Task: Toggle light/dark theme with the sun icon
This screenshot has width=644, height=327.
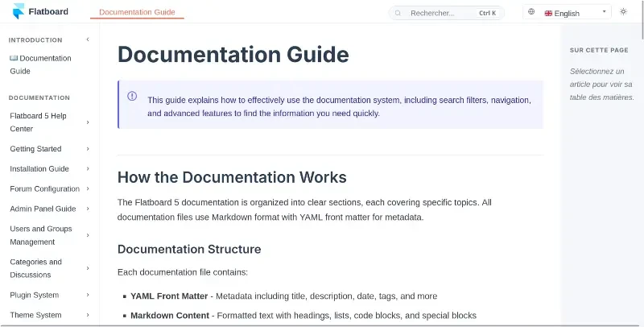Action: (623, 12)
